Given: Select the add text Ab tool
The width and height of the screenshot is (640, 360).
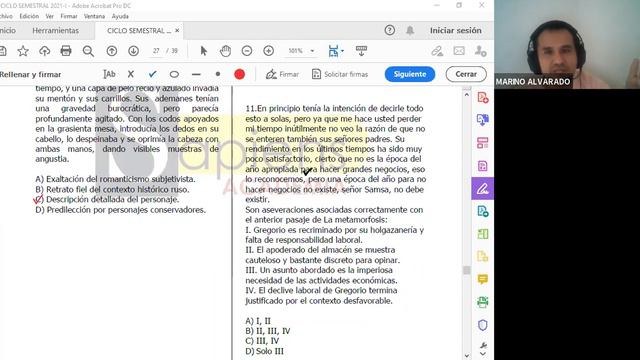Looking at the screenshot, I should (109, 74).
